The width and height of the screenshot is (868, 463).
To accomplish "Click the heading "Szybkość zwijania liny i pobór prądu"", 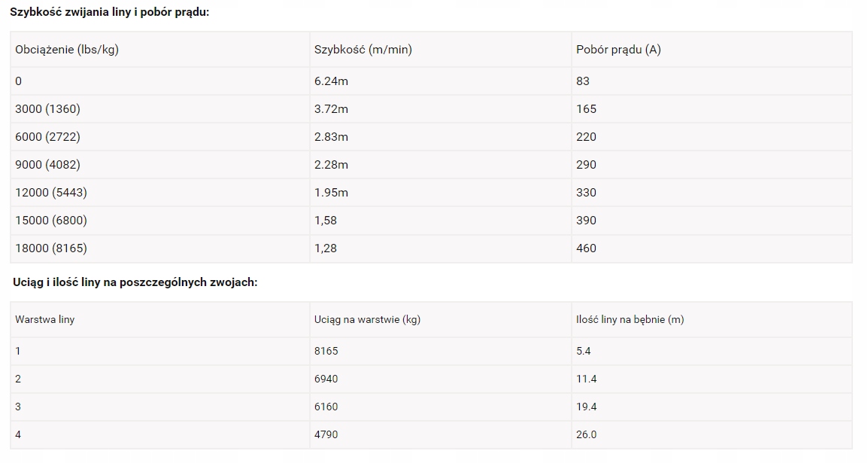I will click(x=109, y=13).
